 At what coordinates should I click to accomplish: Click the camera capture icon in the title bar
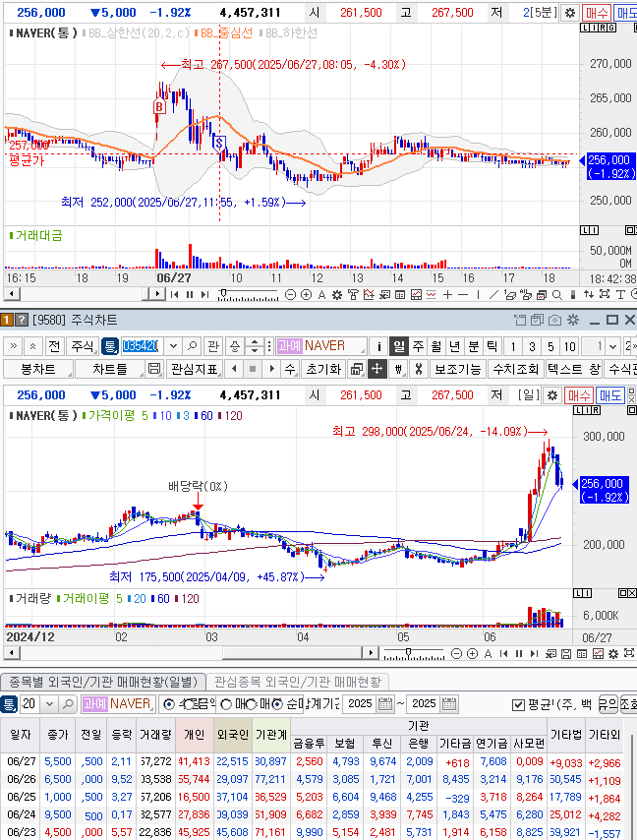(555, 320)
